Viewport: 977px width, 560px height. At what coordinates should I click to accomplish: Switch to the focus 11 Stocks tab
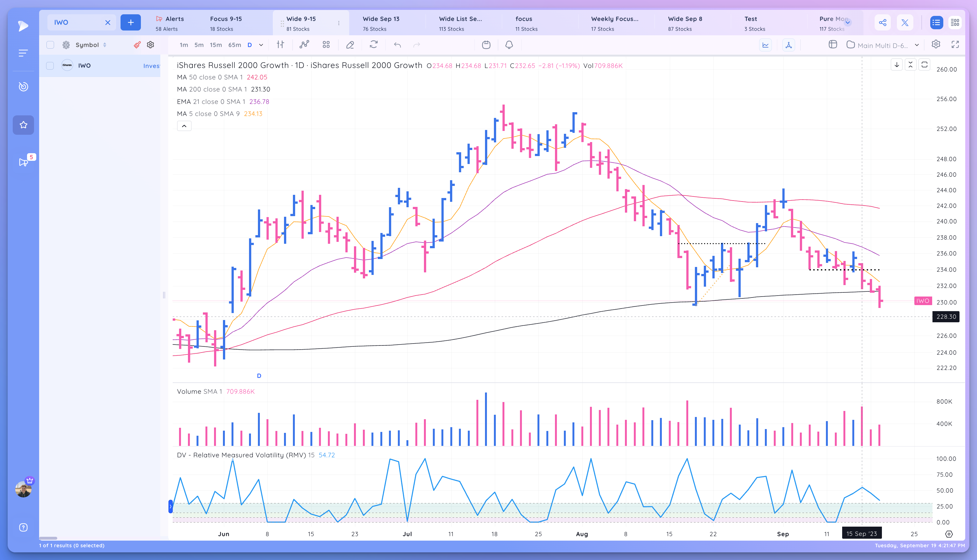coord(526,24)
